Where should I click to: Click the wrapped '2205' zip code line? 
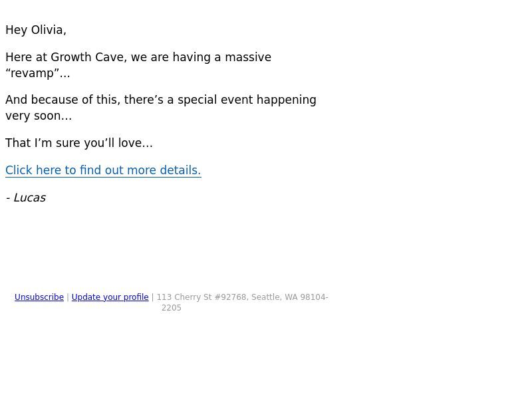[x=172, y=308]
